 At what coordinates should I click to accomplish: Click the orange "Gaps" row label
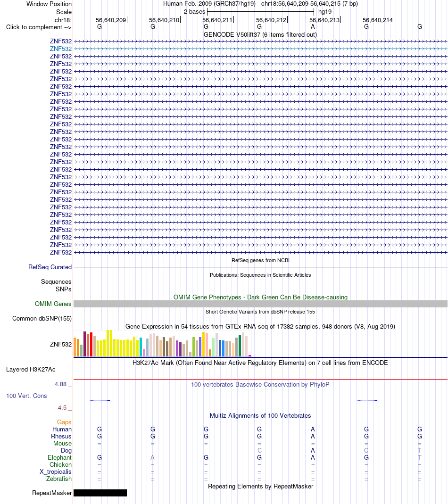click(x=64, y=422)
